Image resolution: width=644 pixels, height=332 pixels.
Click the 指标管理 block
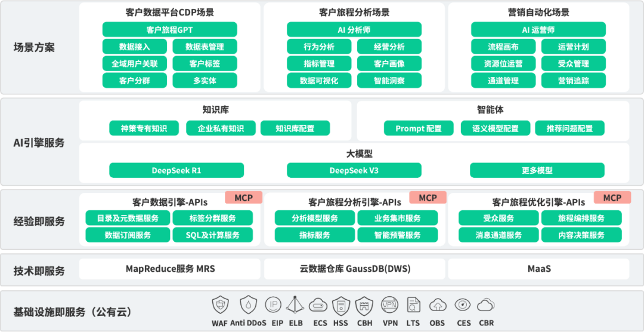(319, 63)
